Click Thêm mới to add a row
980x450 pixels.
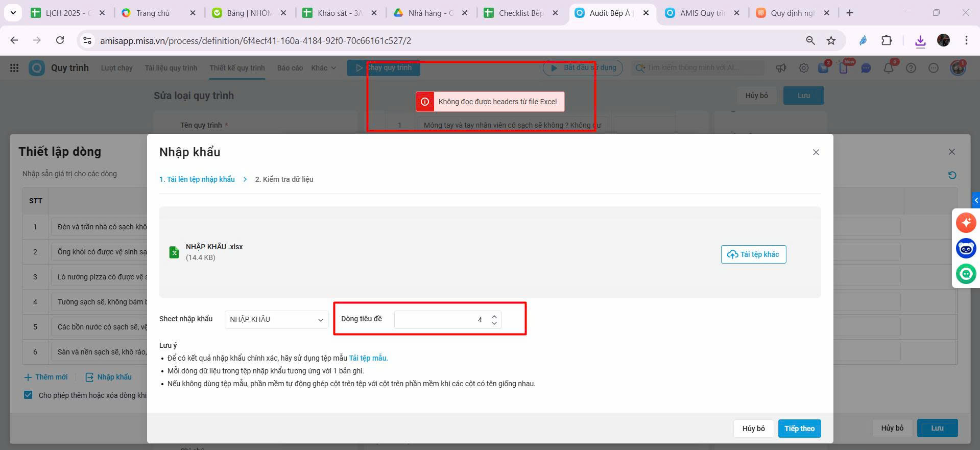click(x=46, y=377)
